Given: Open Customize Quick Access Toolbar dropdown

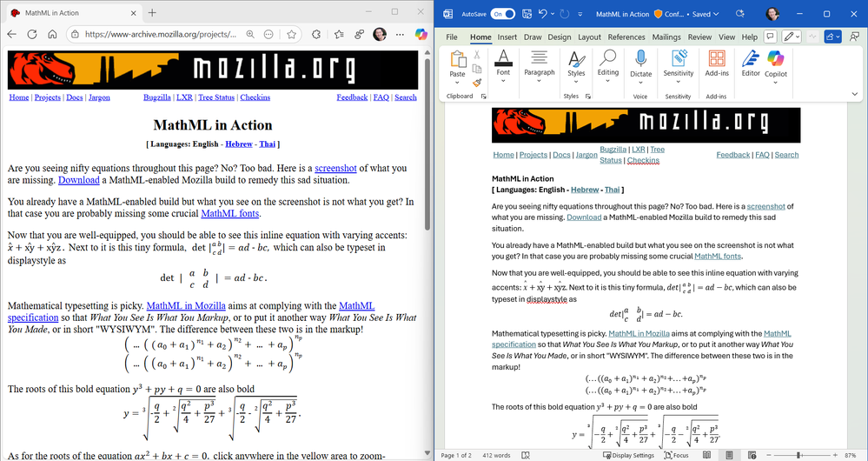Looking at the screenshot, I should pos(580,14).
